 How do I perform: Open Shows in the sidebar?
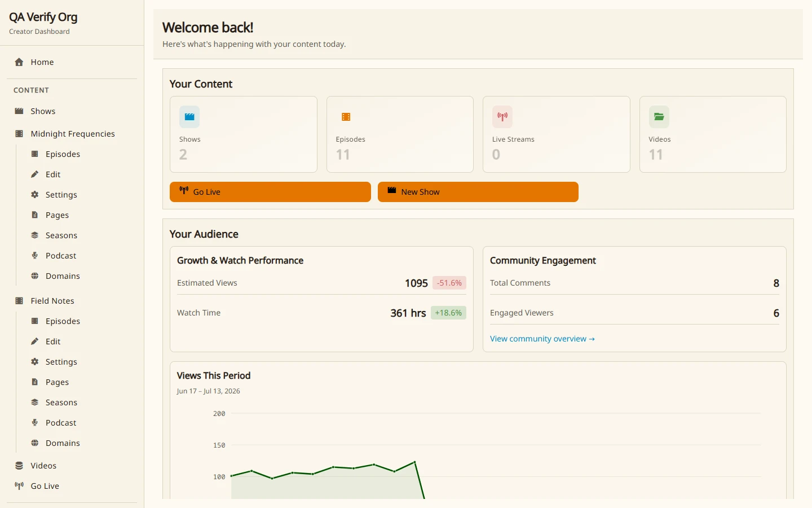(72, 111)
